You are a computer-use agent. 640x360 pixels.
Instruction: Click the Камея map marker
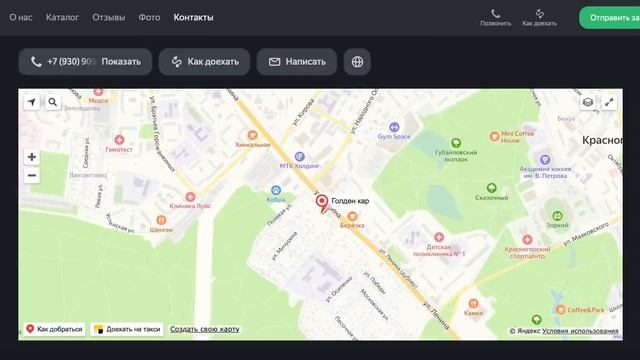[473, 303]
